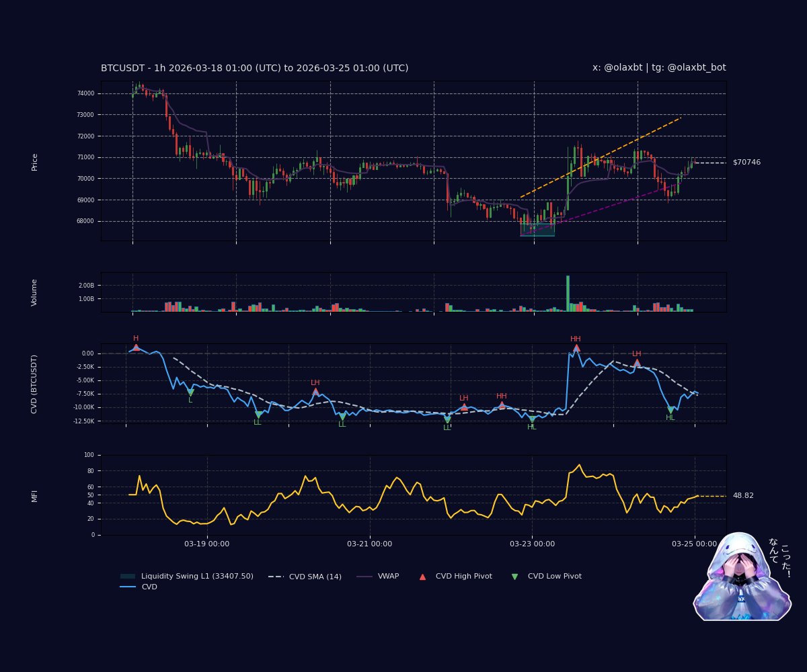
Task: Click the 1.00B volume axis label
Action: (86, 299)
